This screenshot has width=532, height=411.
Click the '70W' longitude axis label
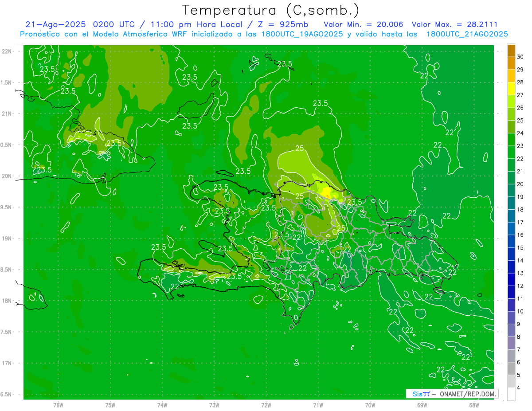[x=370, y=405]
